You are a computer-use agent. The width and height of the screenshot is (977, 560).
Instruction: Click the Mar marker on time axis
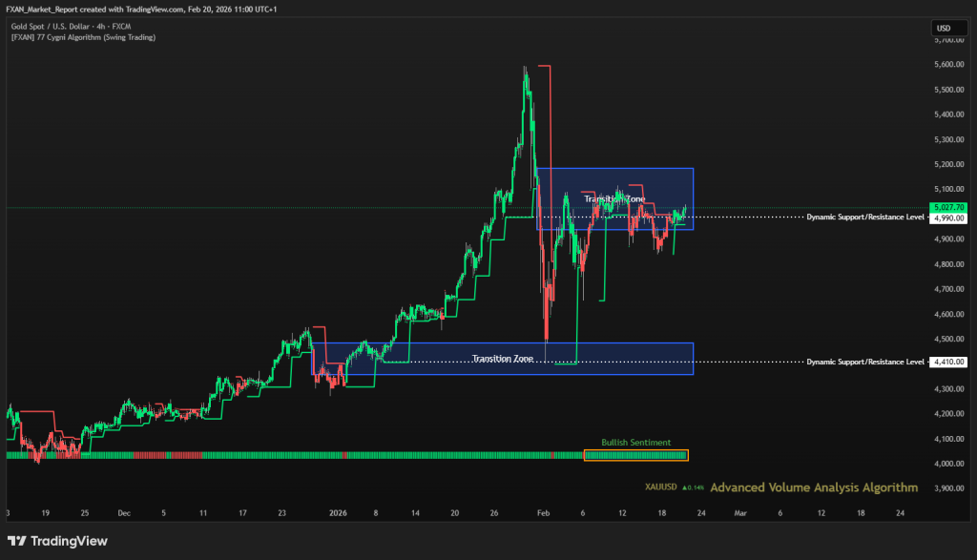(739, 512)
